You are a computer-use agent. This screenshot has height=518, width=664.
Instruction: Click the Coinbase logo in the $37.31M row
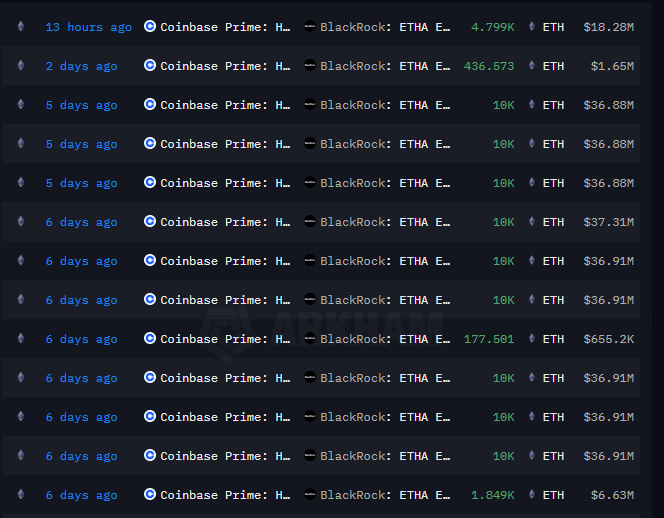[x=149, y=221]
